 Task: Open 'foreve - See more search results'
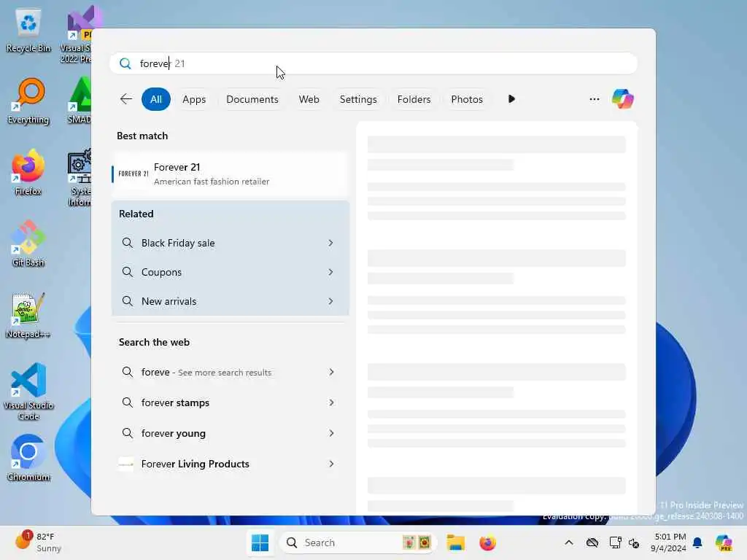click(x=231, y=372)
